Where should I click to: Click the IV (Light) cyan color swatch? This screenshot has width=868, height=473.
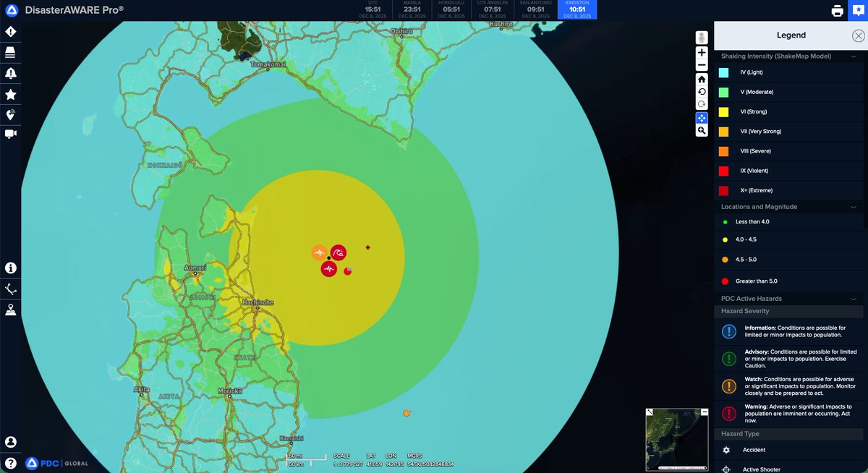[723, 72]
